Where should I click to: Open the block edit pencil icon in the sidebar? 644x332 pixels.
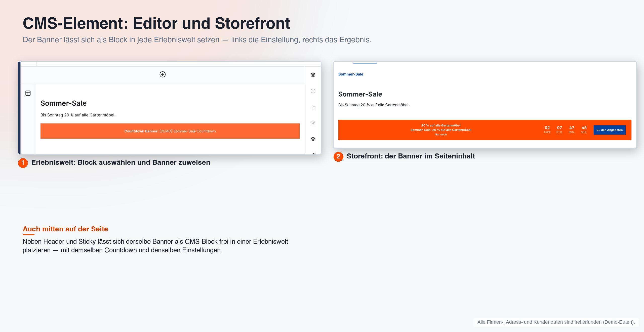coord(313,123)
